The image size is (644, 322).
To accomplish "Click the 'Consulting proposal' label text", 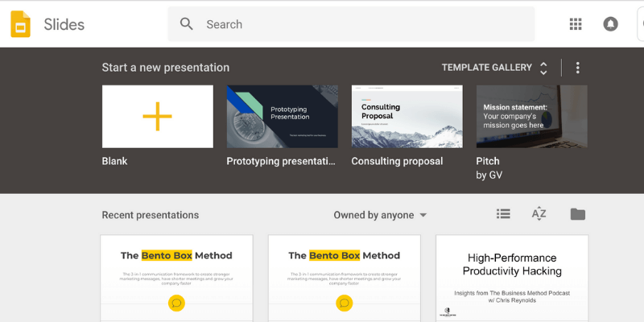I will tap(397, 162).
